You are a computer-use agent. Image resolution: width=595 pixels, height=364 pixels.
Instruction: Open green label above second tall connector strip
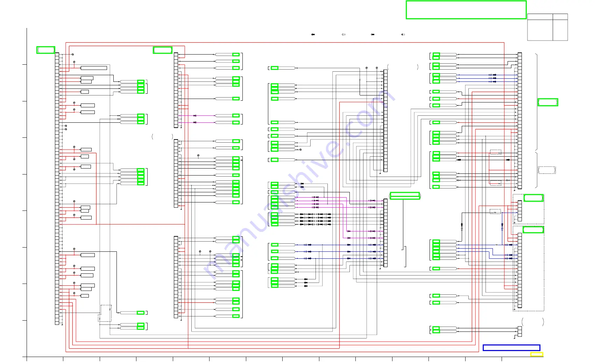click(163, 50)
